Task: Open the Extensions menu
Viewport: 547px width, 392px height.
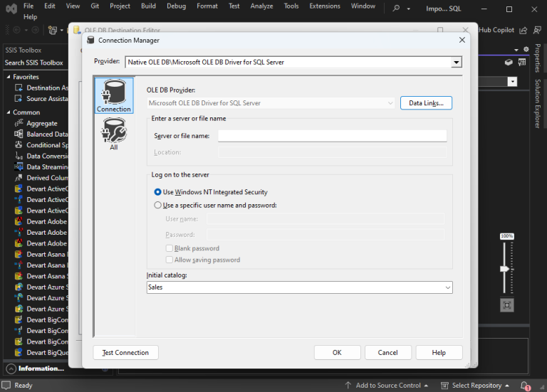Action: click(324, 6)
